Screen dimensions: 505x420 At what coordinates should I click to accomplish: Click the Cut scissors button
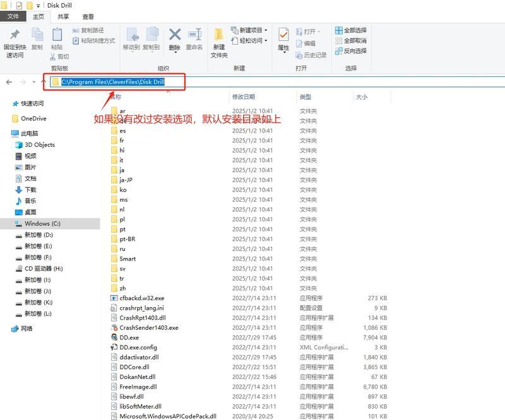[x=59, y=57]
